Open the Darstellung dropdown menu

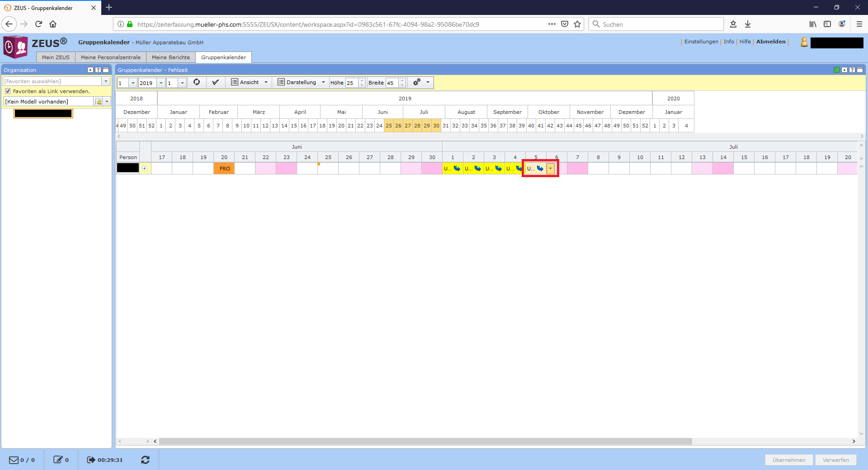[301, 82]
